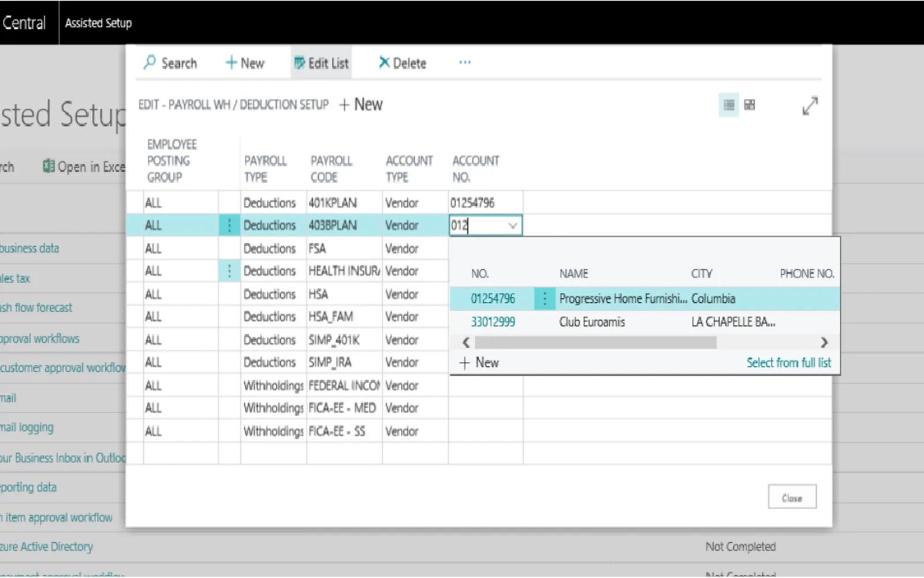Open cash flow forecast setup link
The height and width of the screenshot is (578, 924).
coord(36,307)
